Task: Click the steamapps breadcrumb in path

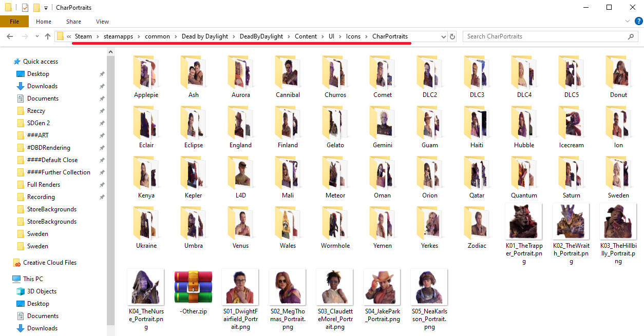Action: (118, 36)
